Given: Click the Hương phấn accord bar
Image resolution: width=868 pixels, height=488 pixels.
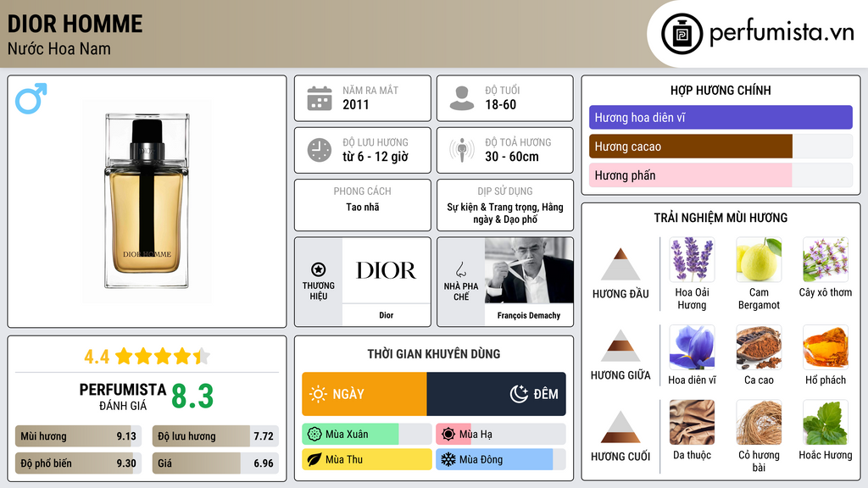Looking at the screenshot, I should [x=721, y=175].
